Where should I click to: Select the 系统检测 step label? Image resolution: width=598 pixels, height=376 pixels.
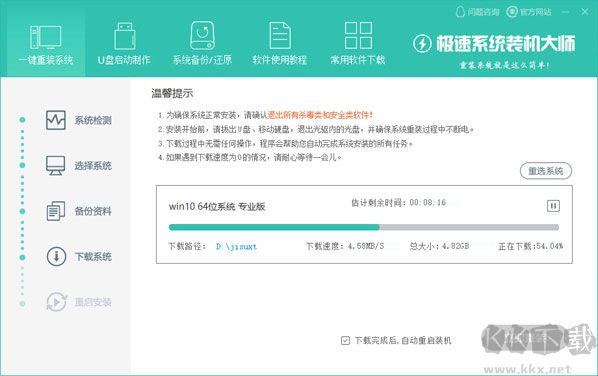point(93,121)
